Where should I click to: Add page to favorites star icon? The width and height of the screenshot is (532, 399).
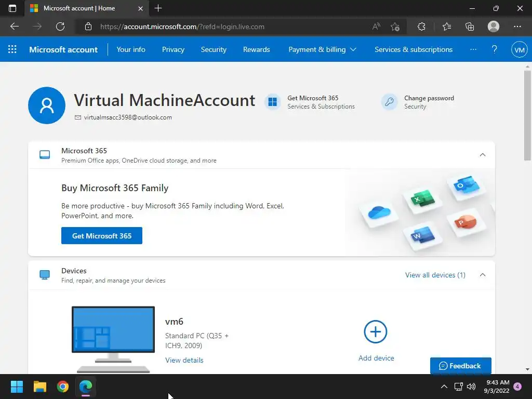click(x=395, y=26)
